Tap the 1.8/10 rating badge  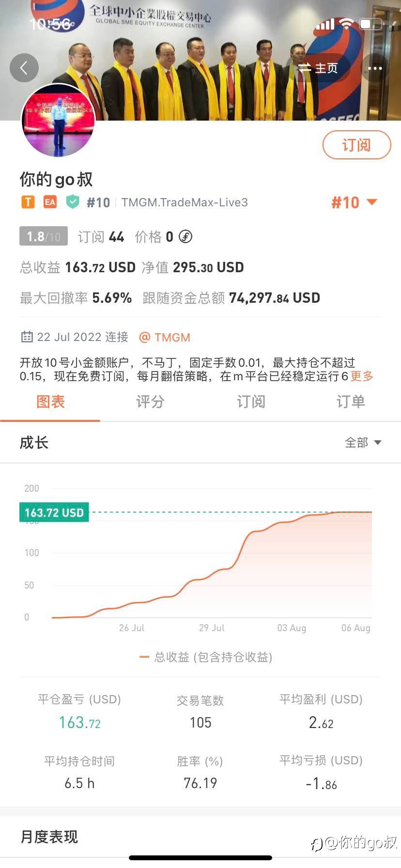[x=44, y=236]
